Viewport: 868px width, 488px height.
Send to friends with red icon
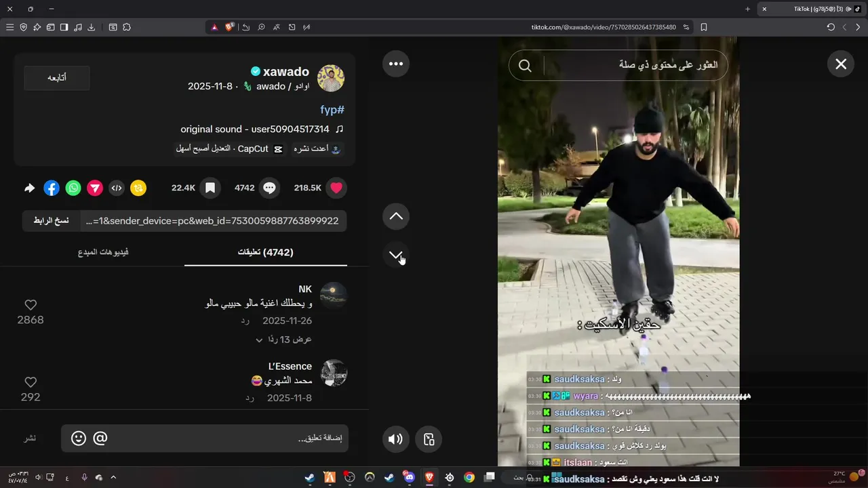pos(95,188)
